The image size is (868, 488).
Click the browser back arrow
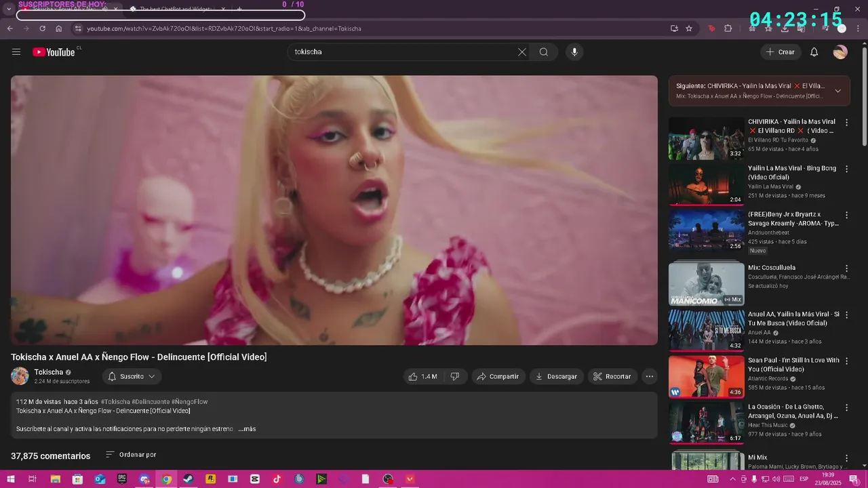tap(9, 28)
